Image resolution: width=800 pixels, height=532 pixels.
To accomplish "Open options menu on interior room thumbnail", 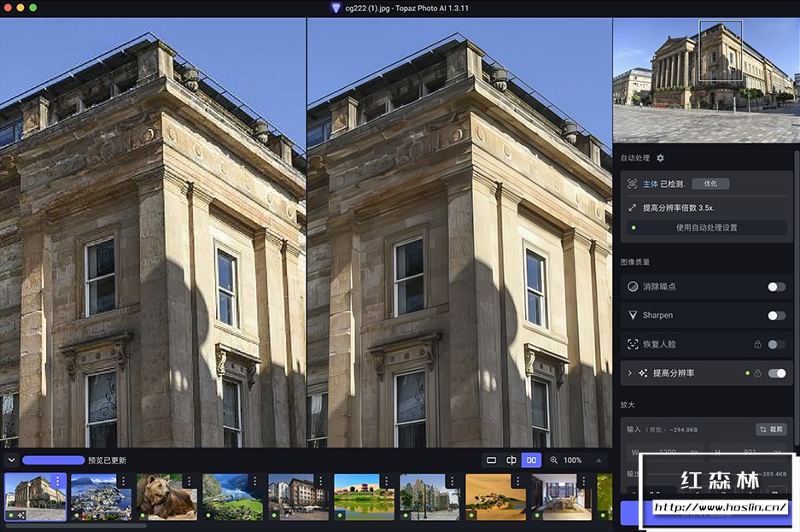I will click(584, 481).
